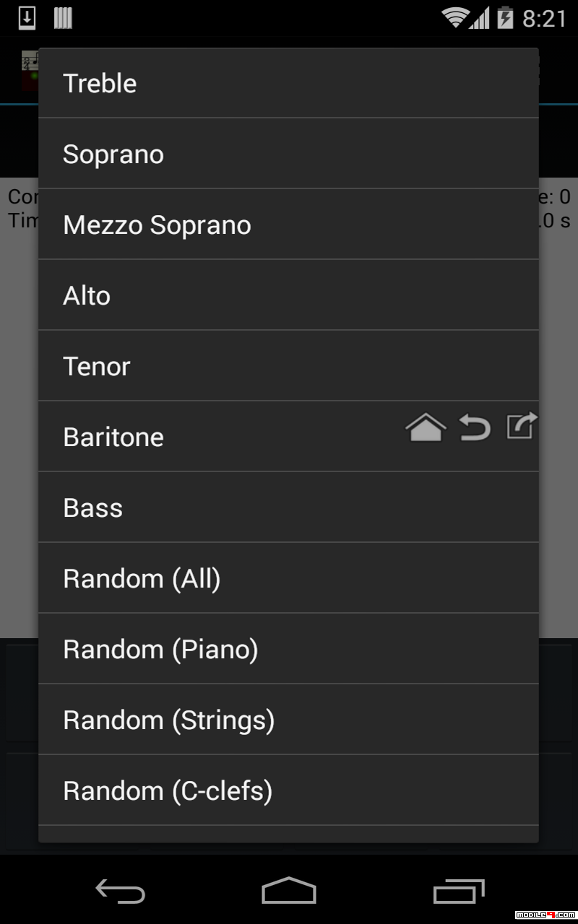Tap the floating share icon

click(x=522, y=425)
